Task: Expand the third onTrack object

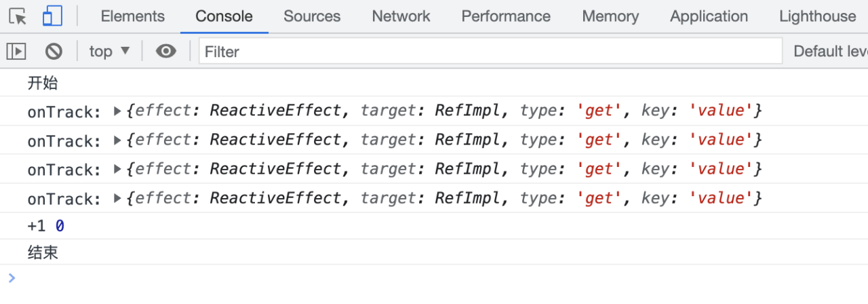Action: (x=117, y=169)
